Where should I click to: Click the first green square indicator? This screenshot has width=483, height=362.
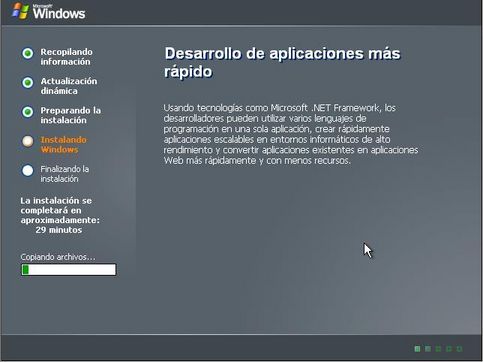[x=417, y=349]
